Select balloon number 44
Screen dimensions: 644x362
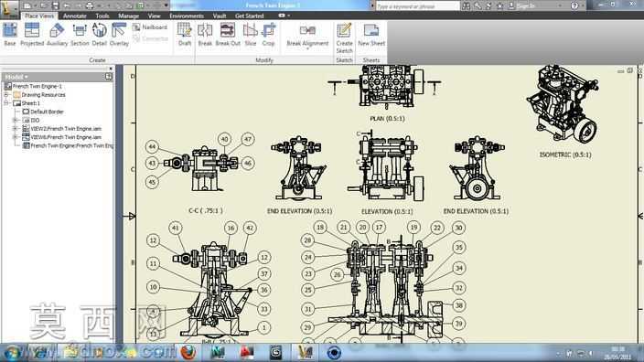pos(152,146)
